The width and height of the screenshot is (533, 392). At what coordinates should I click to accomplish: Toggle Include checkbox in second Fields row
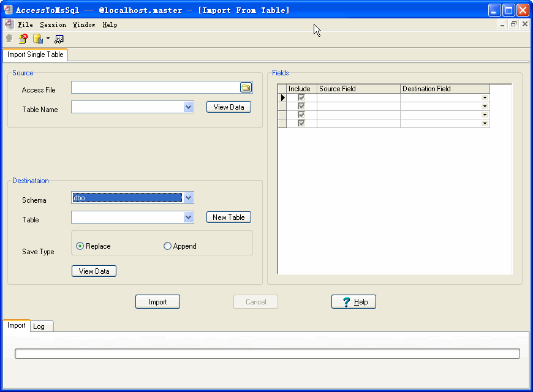click(x=301, y=106)
